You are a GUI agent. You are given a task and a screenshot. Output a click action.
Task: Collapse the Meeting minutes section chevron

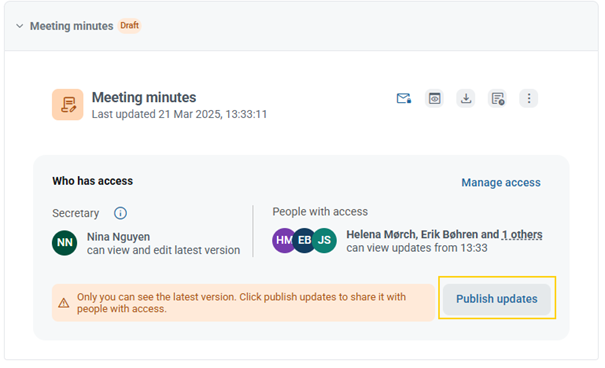(x=20, y=26)
